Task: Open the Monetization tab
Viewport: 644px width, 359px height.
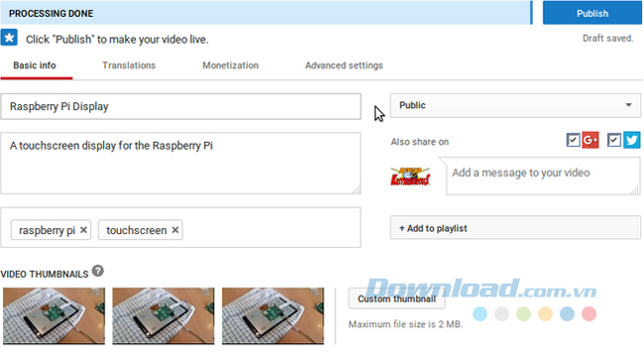Action: (231, 65)
